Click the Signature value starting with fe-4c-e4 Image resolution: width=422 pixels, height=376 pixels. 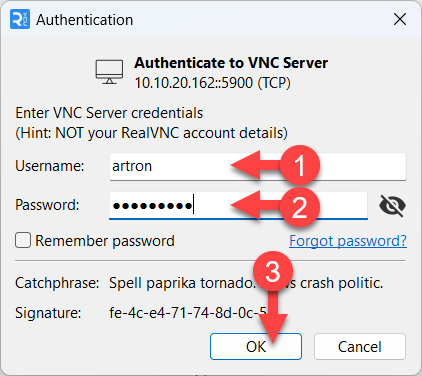(x=188, y=313)
